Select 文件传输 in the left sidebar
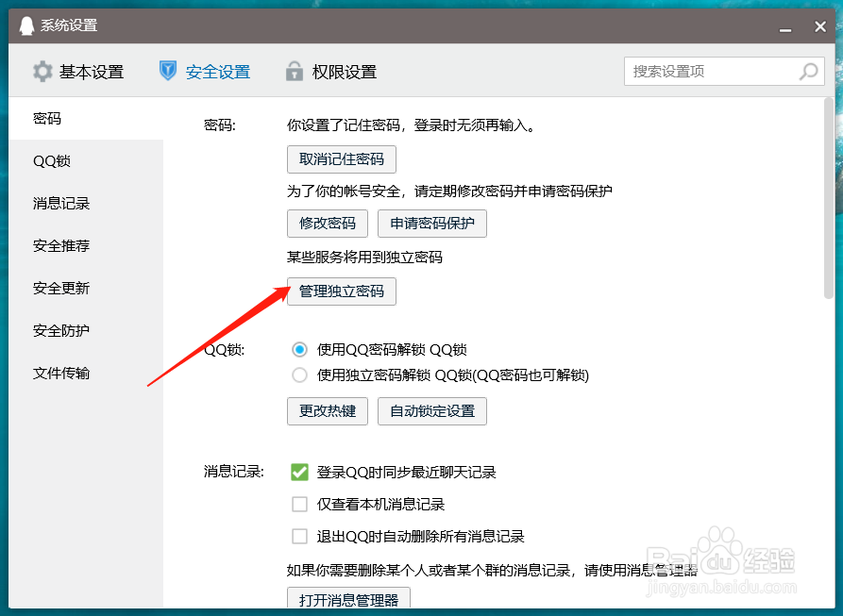The height and width of the screenshot is (616, 843). (x=86, y=374)
